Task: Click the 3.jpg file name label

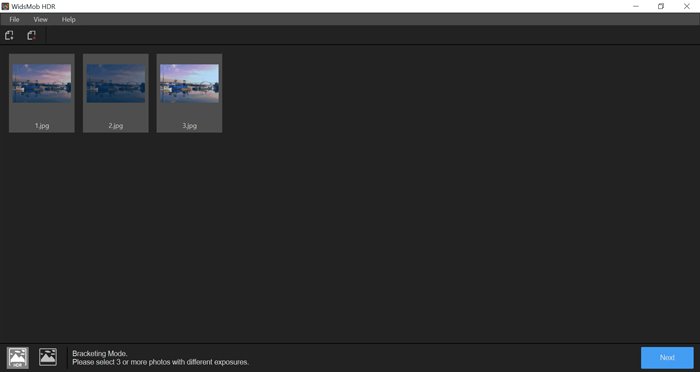Action: point(189,126)
